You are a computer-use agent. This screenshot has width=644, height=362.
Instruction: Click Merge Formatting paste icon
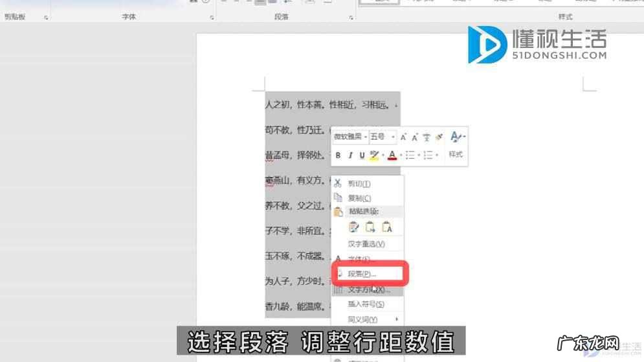click(370, 227)
